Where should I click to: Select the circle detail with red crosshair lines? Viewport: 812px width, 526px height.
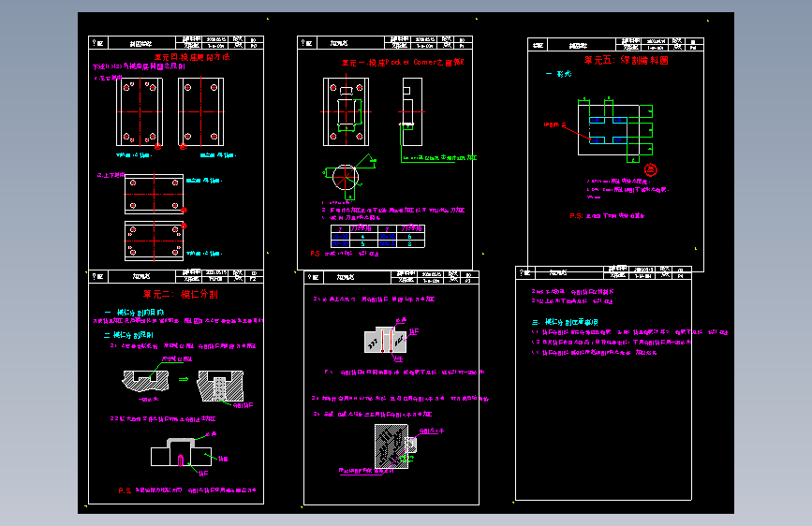[x=346, y=178]
